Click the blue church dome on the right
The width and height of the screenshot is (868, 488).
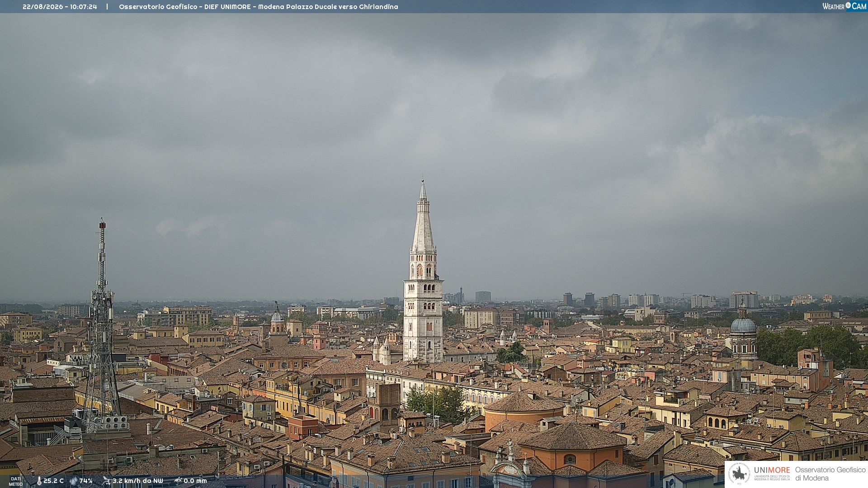coord(743,325)
